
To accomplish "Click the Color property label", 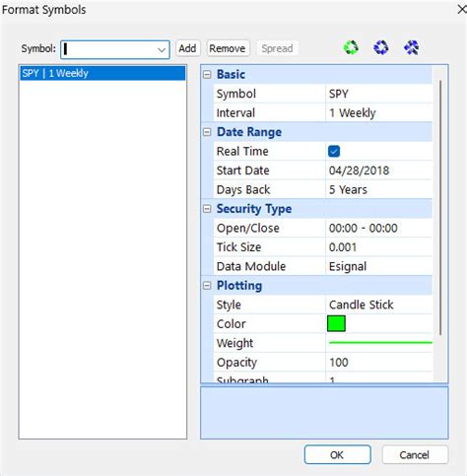I will (231, 324).
